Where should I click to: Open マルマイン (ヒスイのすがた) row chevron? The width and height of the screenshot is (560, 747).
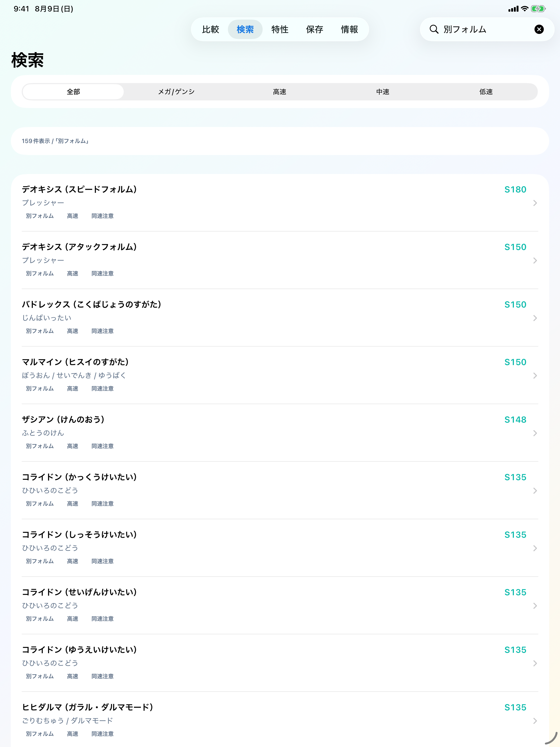click(x=535, y=375)
